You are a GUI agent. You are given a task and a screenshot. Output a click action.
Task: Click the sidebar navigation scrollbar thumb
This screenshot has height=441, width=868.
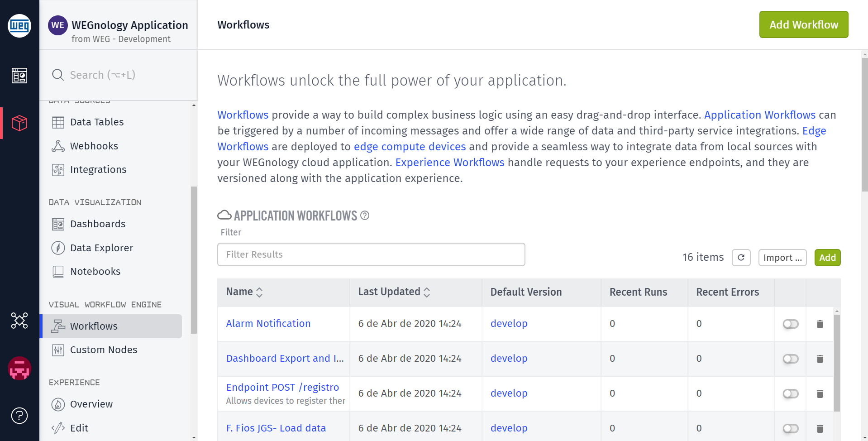tap(194, 260)
